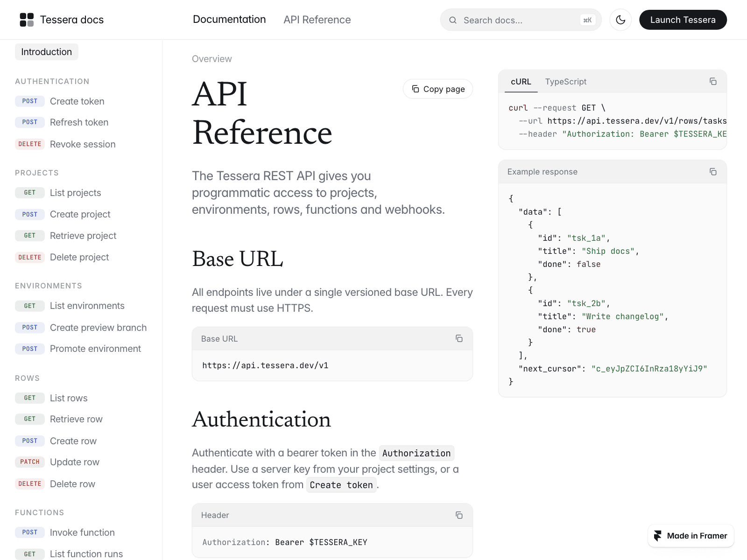Copy the Base URL code block
Image resolution: width=747 pixels, height=560 pixels.
tap(459, 338)
